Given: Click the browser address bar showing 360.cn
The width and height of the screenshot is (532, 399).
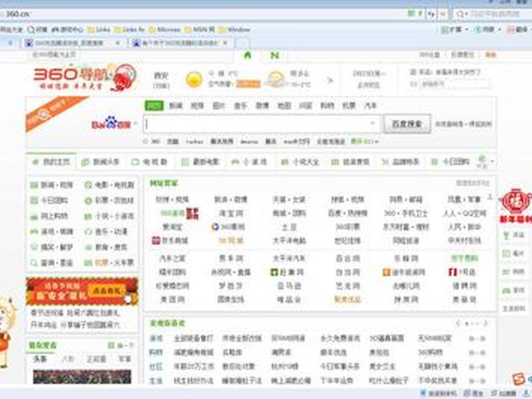Looking at the screenshot, I should [203, 14].
